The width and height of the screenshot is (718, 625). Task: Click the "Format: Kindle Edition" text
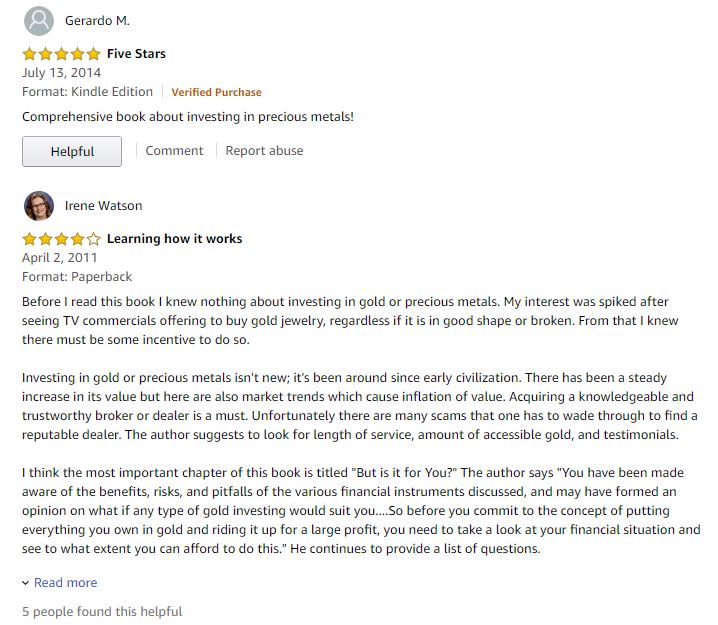pos(87,92)
